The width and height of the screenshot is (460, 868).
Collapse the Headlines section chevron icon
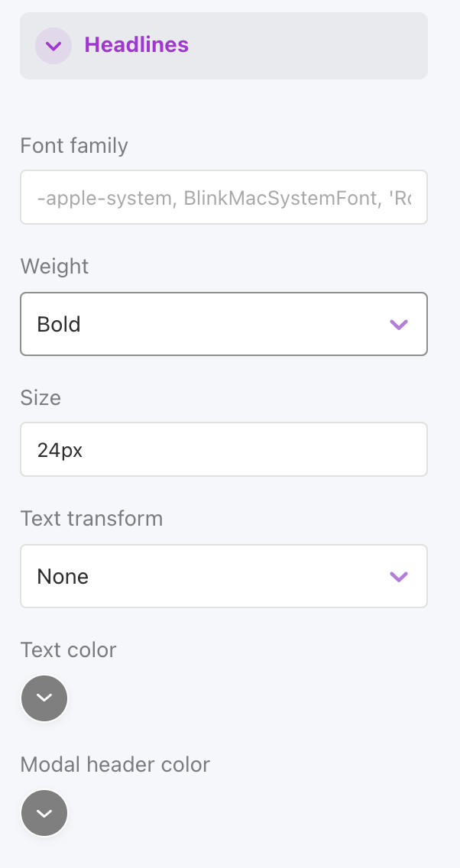(x=53, y=46)
